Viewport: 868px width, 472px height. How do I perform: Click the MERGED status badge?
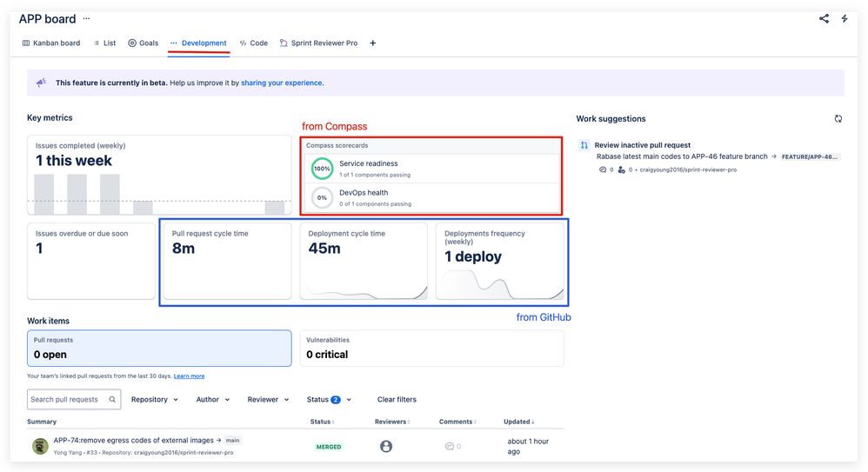[x=329, y=447]
